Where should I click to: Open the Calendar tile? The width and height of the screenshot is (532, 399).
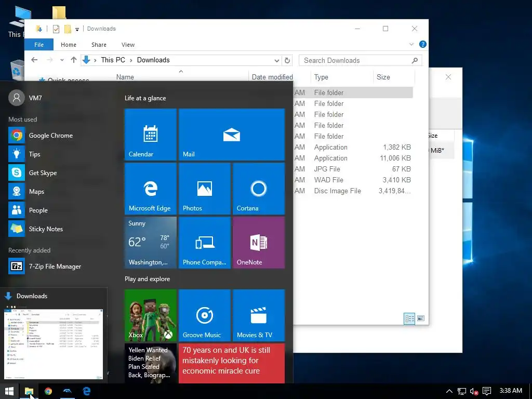coord(150,135)
